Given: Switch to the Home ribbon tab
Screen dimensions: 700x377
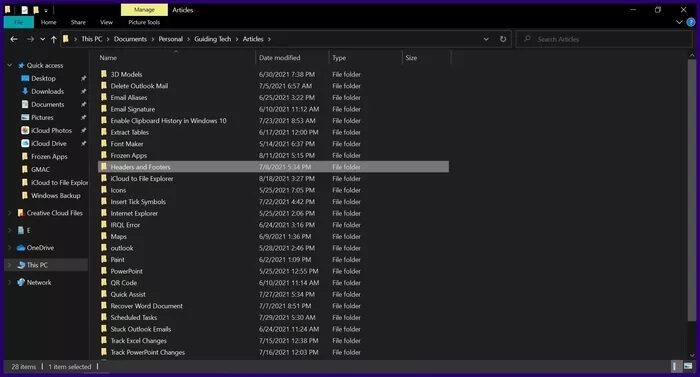Looking at the screenshot, I should 49,22.
